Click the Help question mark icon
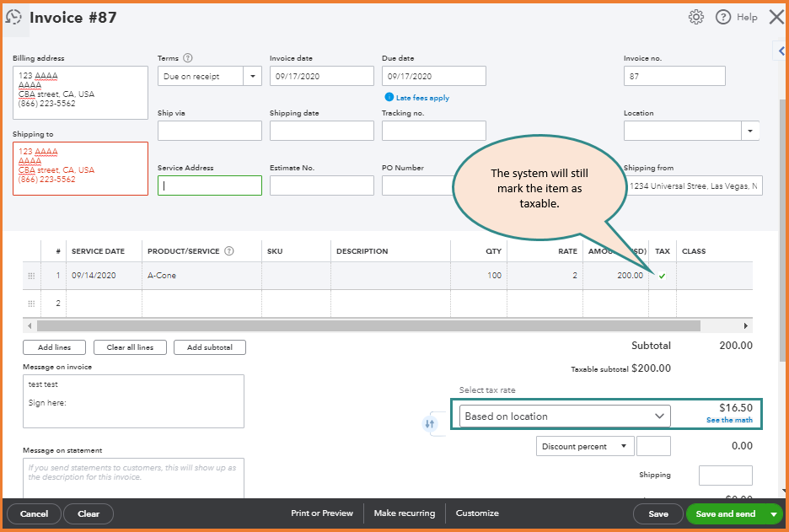This screenshot has width=789, height=532. point(722,16)
